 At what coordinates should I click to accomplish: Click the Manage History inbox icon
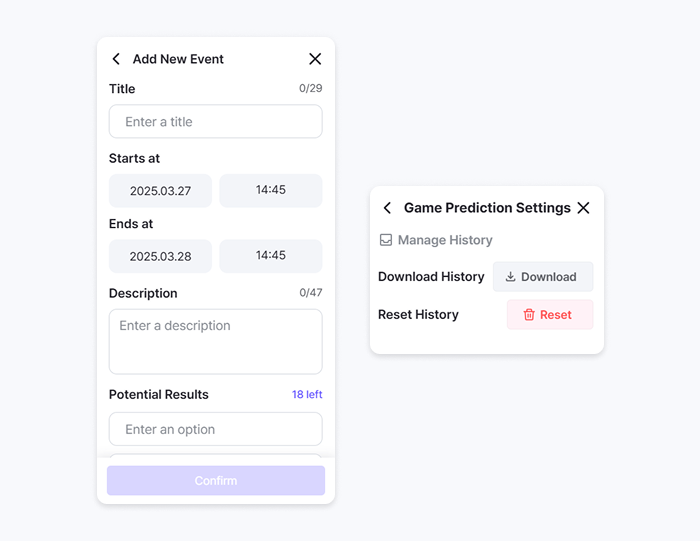click(386, 240)
